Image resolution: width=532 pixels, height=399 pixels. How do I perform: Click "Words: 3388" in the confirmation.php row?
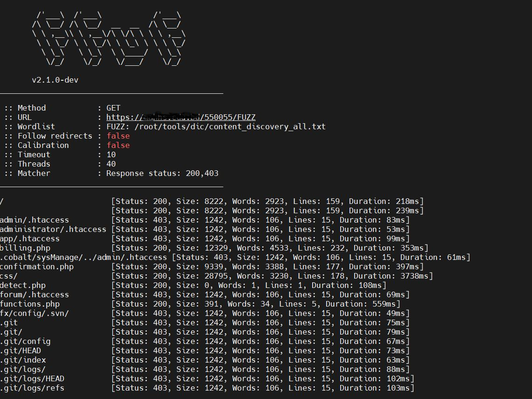pos(258,266)
